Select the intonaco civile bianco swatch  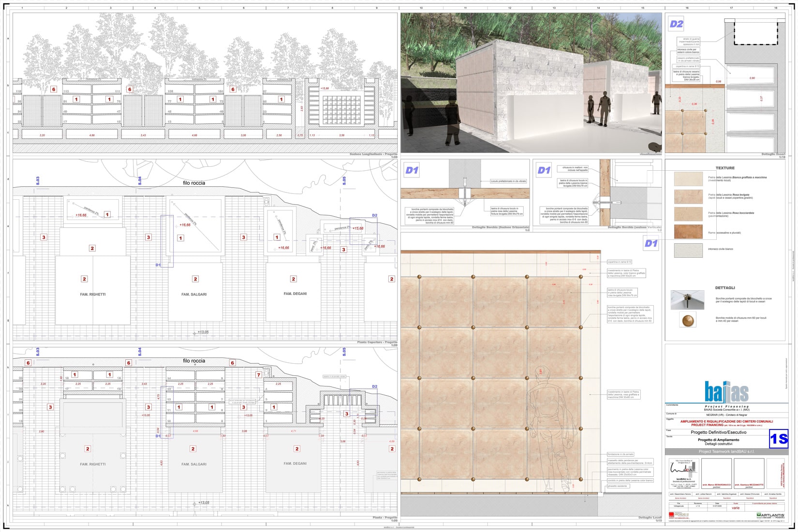click(688, 250)
